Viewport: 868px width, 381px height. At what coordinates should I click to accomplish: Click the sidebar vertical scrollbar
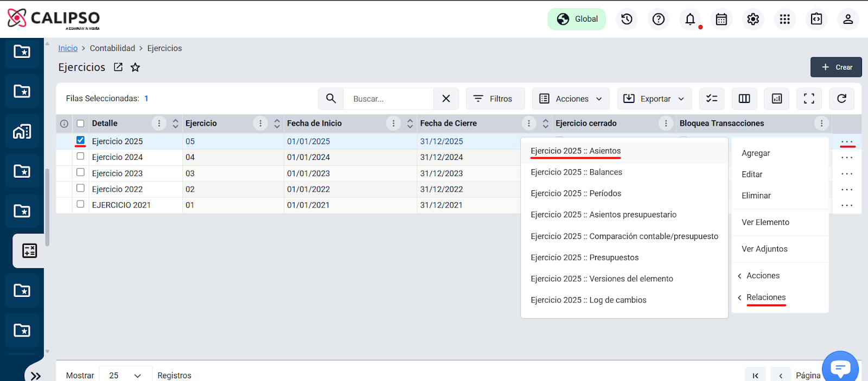point(47,207)
